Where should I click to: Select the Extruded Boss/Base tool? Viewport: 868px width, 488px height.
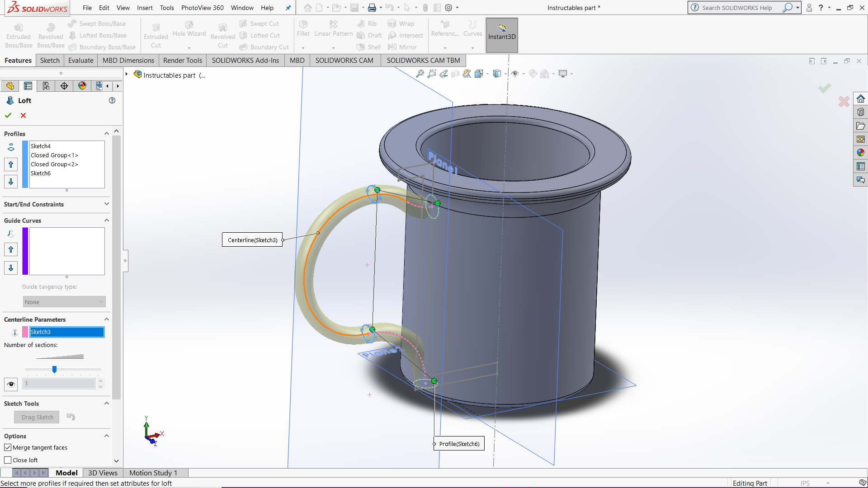[18, 34]
